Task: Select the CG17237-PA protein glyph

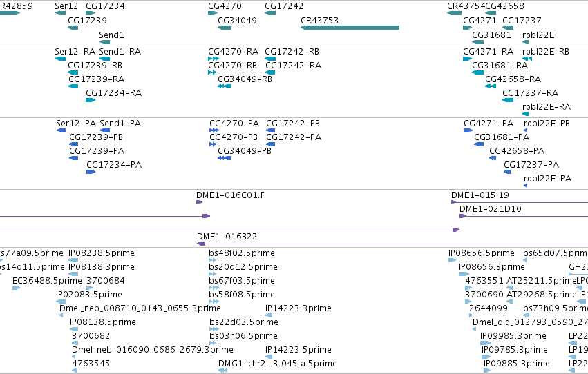Action: [507, 172]
